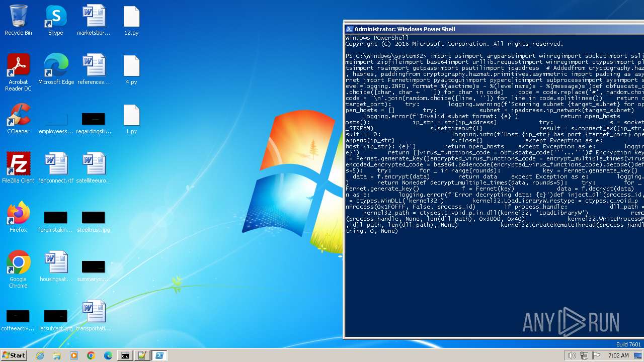Screen dimensions: 644x362
Task: Open the Action Center flag icon
Action: [597, 355]
